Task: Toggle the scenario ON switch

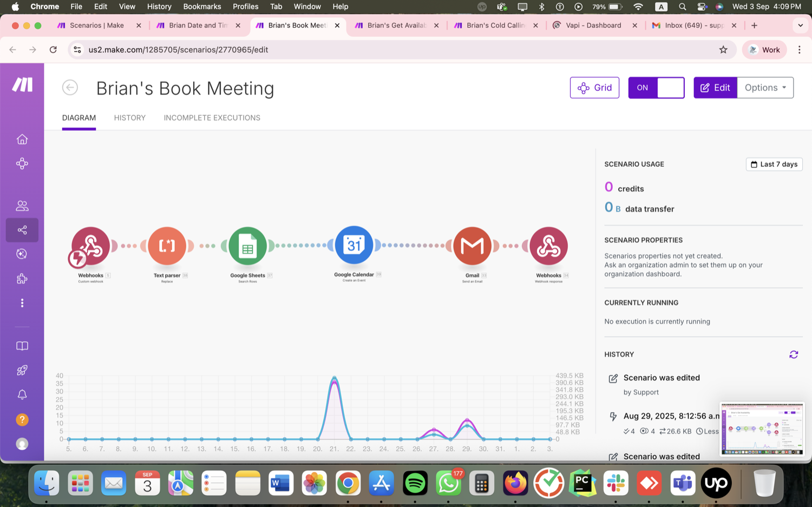Action: 656,88
